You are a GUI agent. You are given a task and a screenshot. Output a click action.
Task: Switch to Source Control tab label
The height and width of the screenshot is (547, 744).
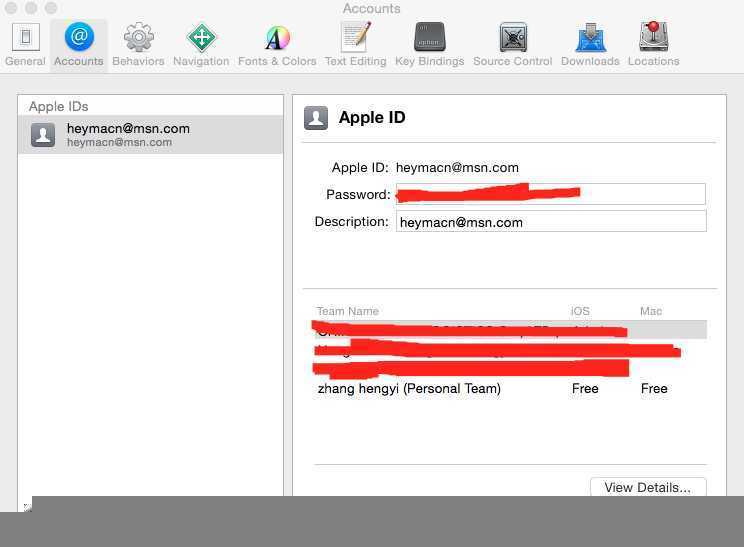[x=513, y=61]
